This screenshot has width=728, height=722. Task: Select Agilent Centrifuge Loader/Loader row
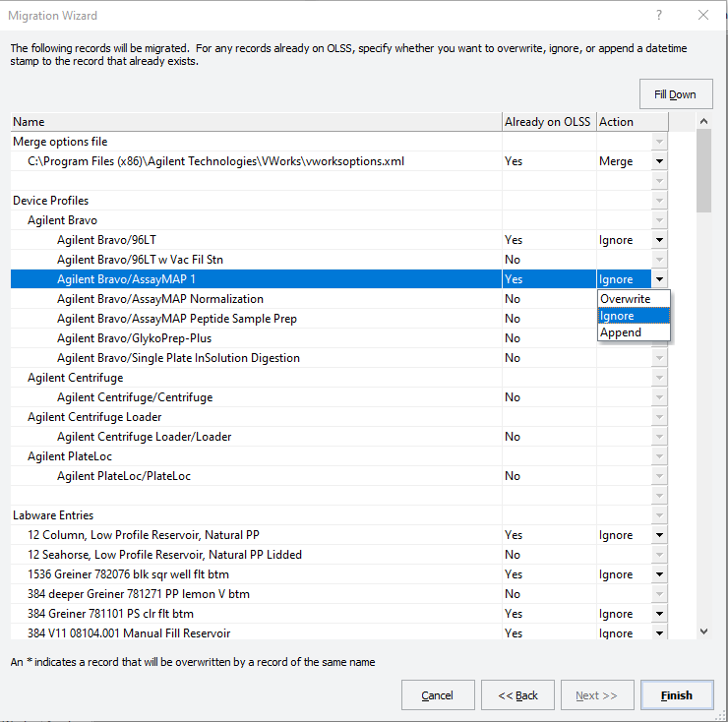coord(339,437)
